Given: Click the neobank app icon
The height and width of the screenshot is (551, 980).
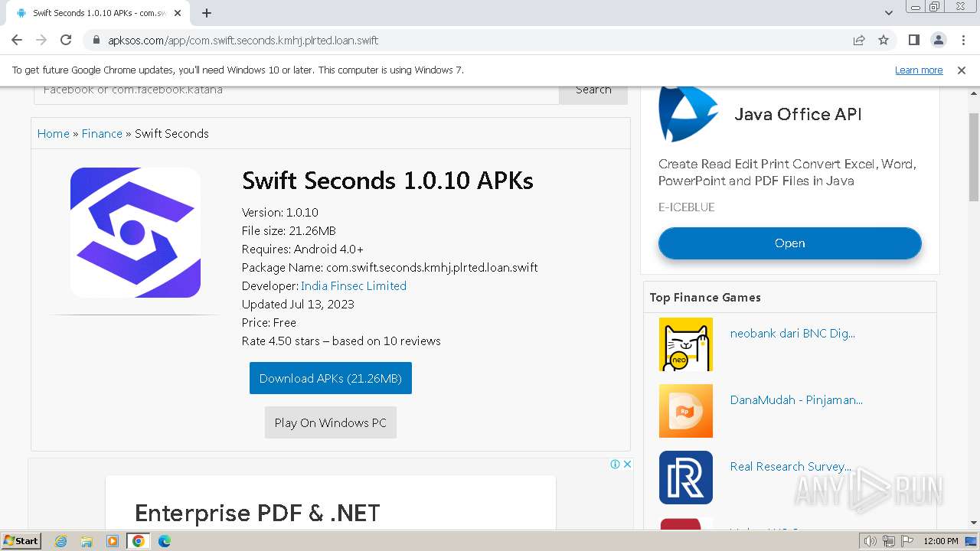Looking at the screenshot, I should [686, 344].
